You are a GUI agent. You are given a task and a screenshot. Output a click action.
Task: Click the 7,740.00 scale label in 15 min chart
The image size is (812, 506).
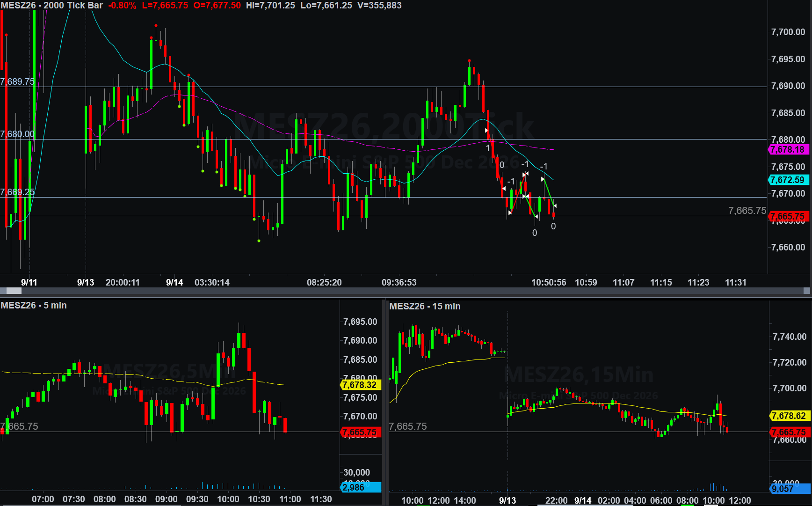pyautogui.click(x=790, y=337)
